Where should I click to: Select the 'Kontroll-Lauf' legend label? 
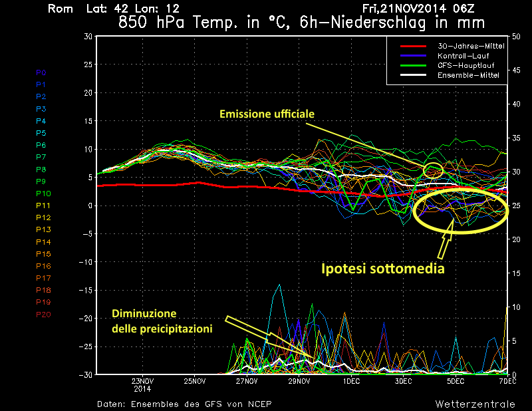pos(463,56)
